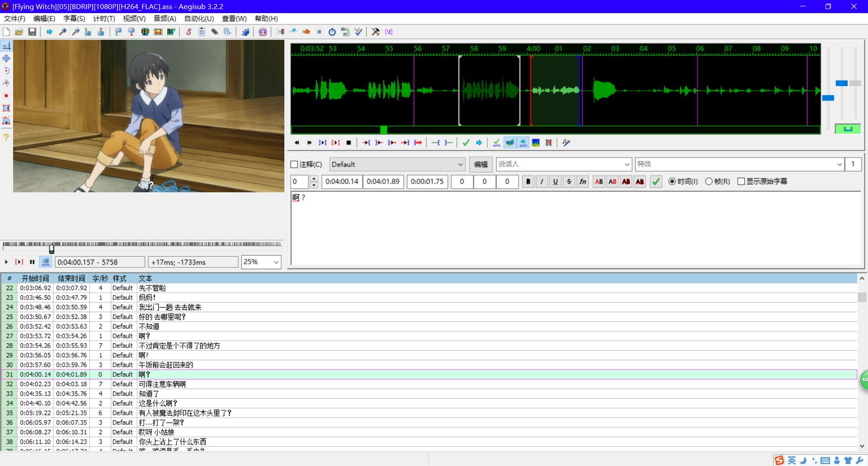Expand the 特效 effect dropdown
Viewport: 868px width, 466px height.
pyautogui.click(x=840, y=164)
